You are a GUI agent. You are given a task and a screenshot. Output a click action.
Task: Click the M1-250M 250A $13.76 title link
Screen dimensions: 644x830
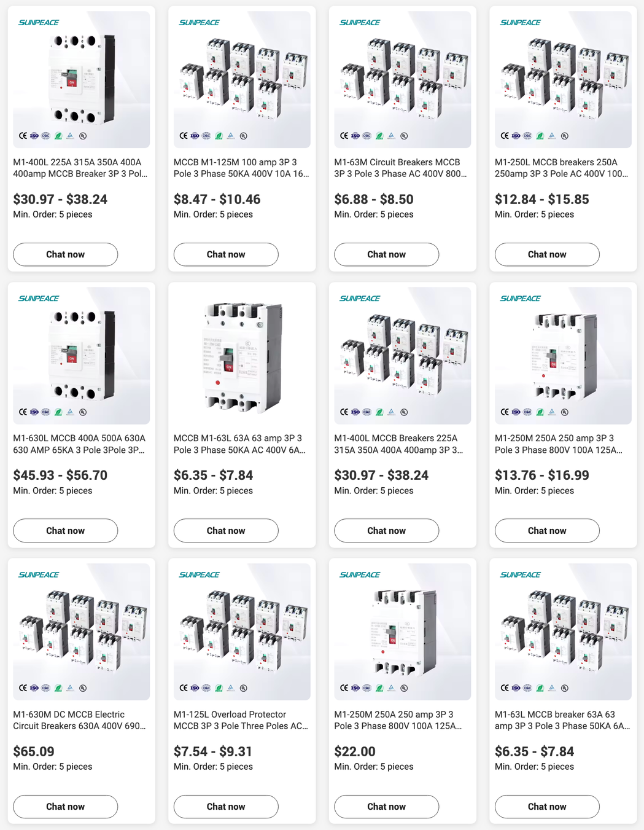[x=559, y=444]
